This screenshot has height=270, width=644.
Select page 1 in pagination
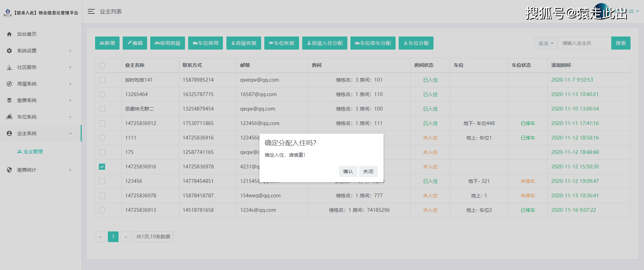tap(113, 237)
